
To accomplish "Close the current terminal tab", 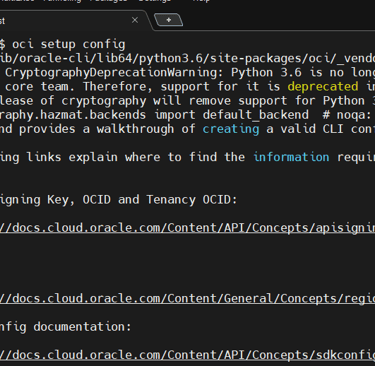I will [x=135, y=20].
